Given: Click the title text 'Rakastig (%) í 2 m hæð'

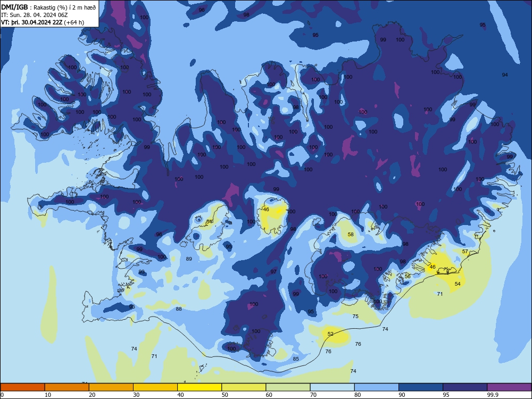Looking at the screenshot, I should [x=64, y=7].
